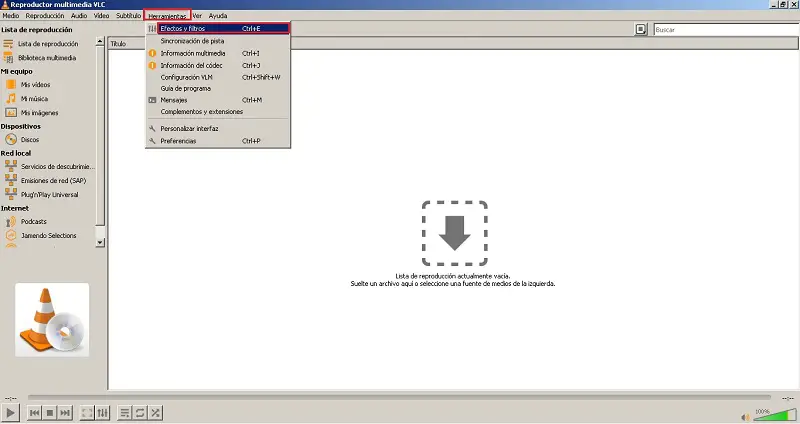The width and height of the screenshot is (800, 424).
Task: Open the Reproducción menu
Action: [x=45, y=16]
